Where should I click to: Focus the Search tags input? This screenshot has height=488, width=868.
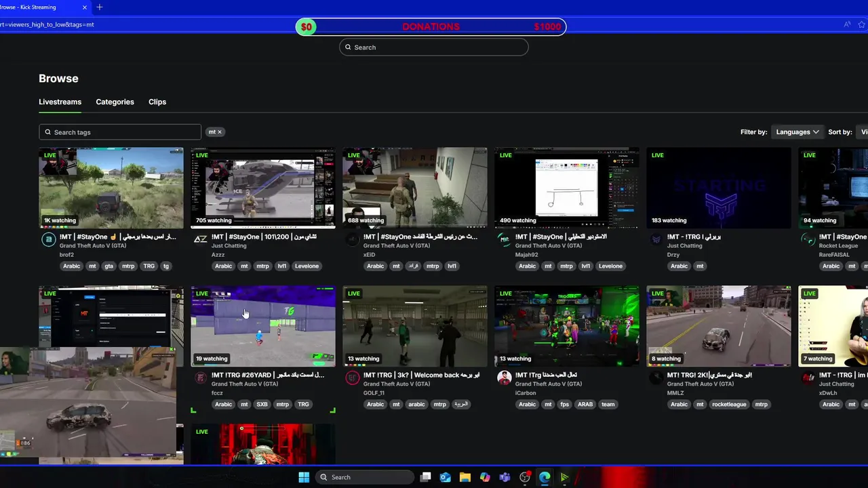click(120, 132)
